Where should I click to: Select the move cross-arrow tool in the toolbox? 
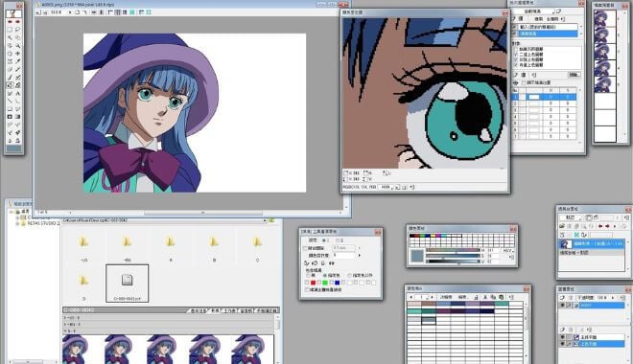click(17, 54)
